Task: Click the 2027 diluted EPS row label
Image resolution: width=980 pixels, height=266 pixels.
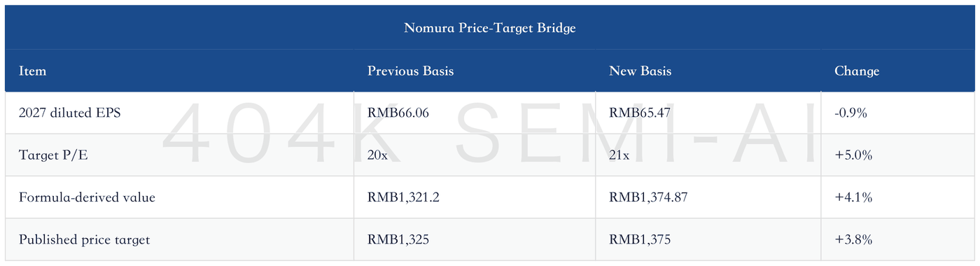Action: 70,113
